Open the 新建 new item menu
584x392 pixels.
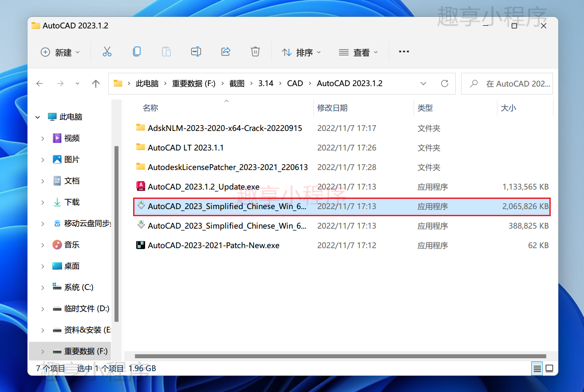pos(60,52)
